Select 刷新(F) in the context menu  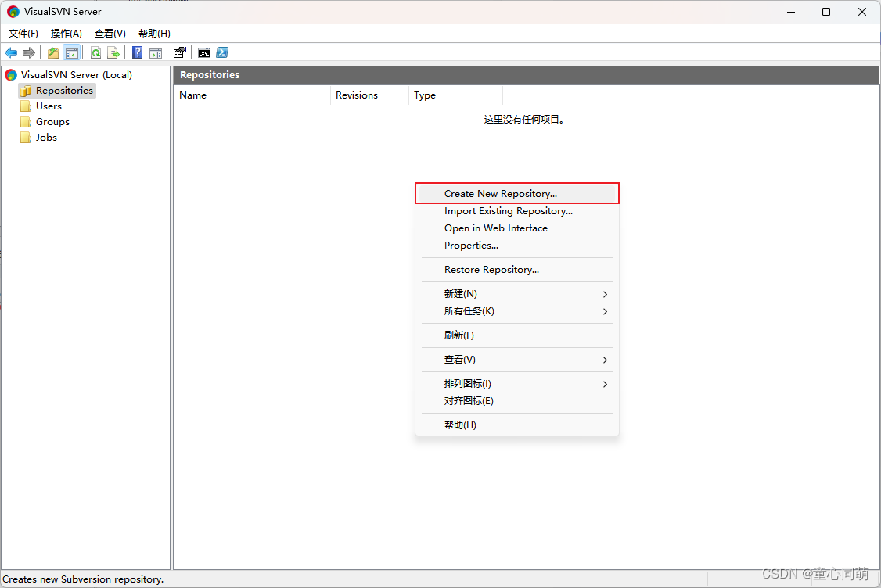(517, 335)
